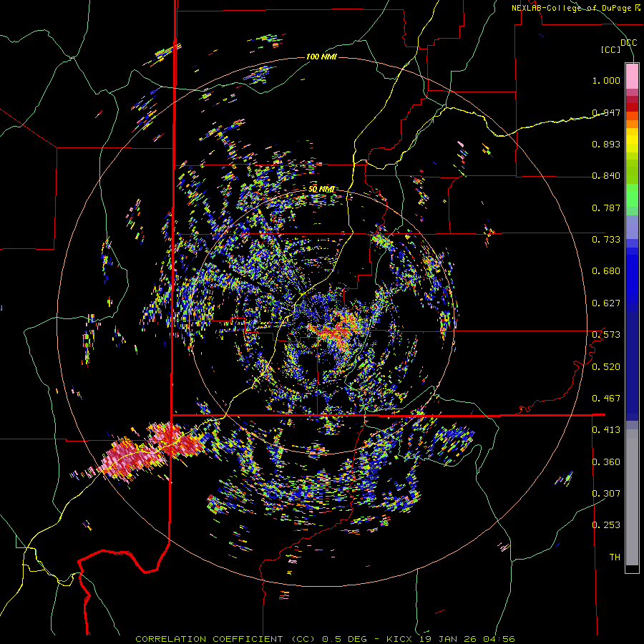Screen dimensions: 644x644
Task: Pick the lavender swatch on color bar
Action: pyautogui.click(x=632, y=227)
